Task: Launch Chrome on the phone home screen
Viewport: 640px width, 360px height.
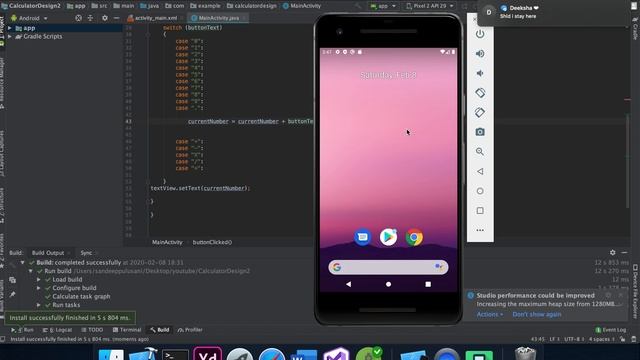Action: click(414, 237)
